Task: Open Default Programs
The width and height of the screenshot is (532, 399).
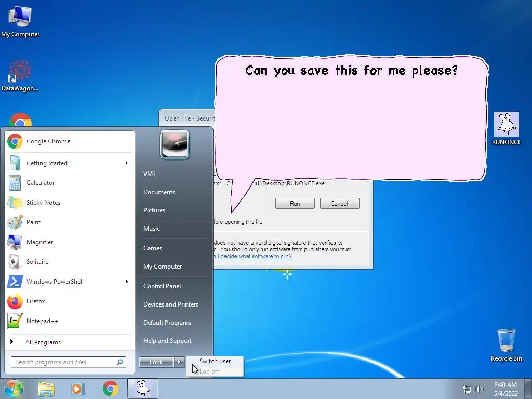Action: pos(167,323)
